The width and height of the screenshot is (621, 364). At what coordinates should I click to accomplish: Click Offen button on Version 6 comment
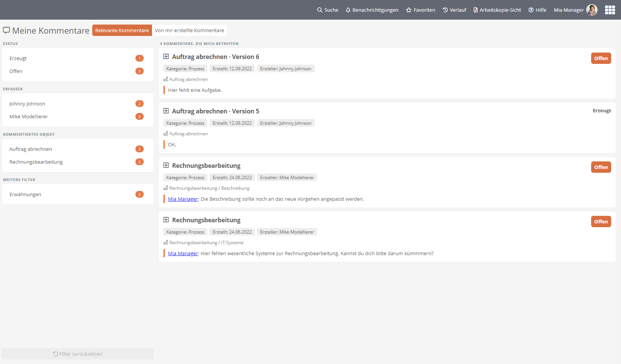click(x=601, y=58)
